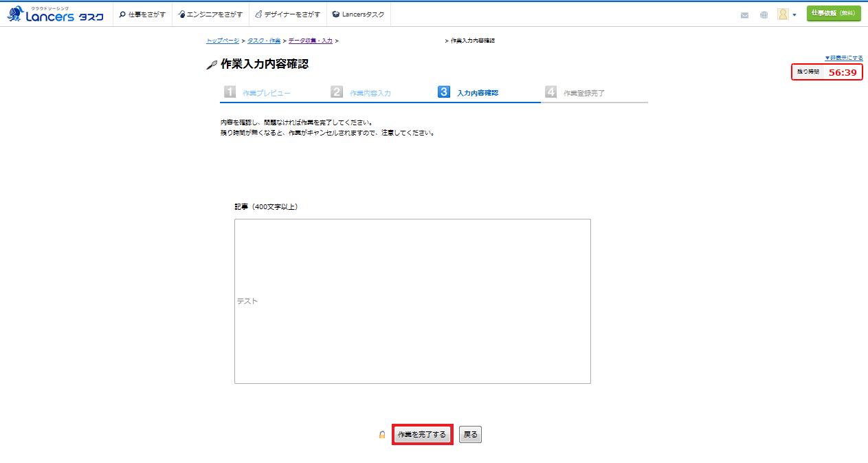Select the Lancersタスク menu item
The image size is (868, 463).
click(x=358, y=14)
